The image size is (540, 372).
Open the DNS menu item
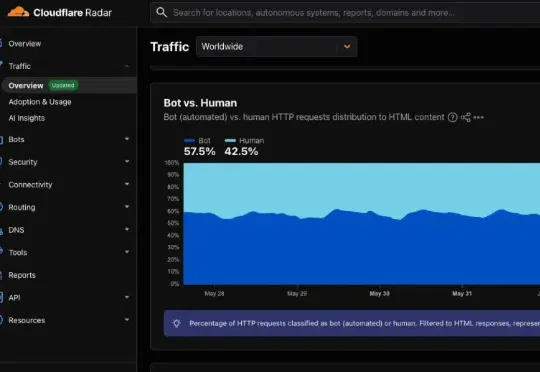coord(16,230)
